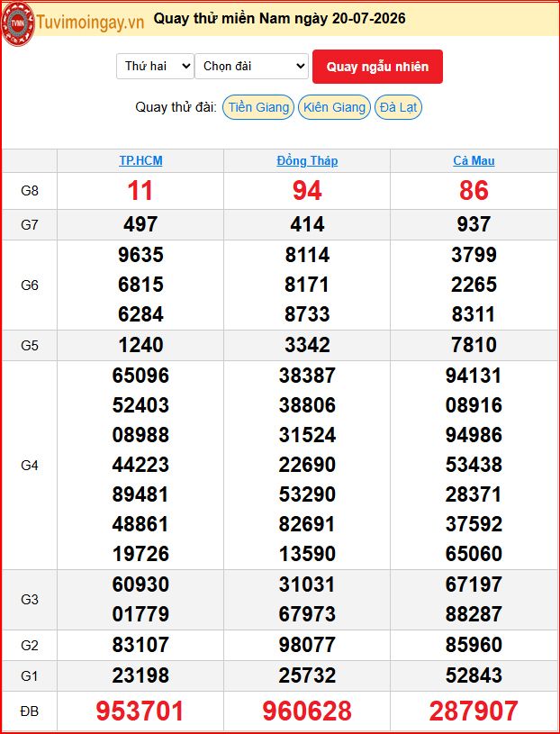Click Đồng Tháp special prize number 960628
560x734 pixels.
(x=307, y=711)
